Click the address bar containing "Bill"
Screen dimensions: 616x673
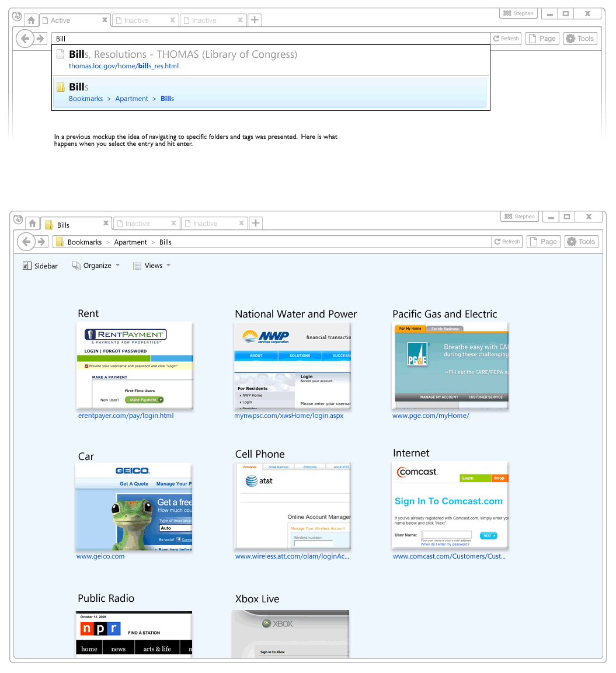click(271, 39)
